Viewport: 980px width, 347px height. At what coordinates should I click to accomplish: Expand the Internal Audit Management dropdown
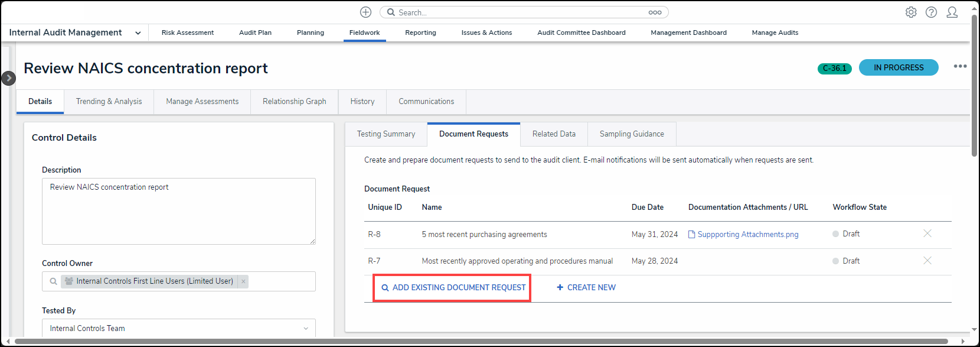pos(138,33)
